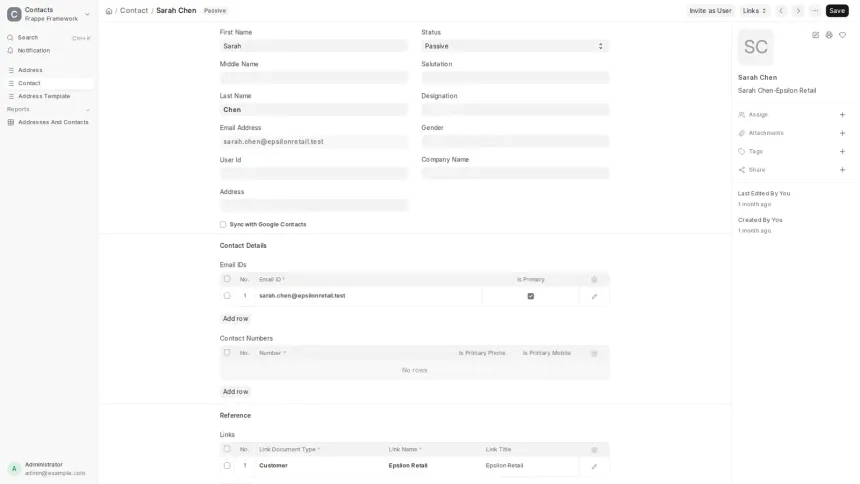
Task: Click the edit form layout icon in sidebar
Action: pyautogui.click(x=816, y=35)
